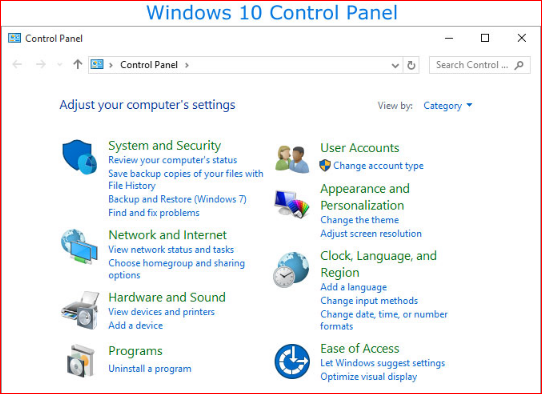Viewport: 542px width, 394px height.
Task: Open Ease of Access heading
Action: click(x=359, y=349)
